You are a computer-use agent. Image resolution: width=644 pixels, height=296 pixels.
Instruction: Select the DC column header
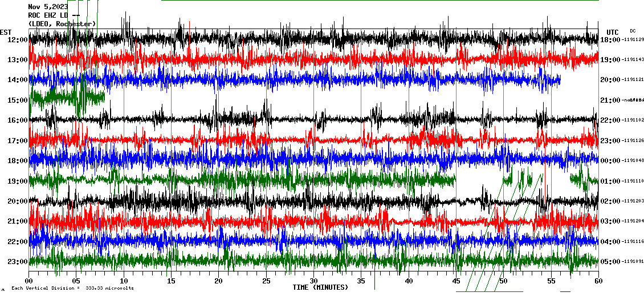(x=633, y=31)
